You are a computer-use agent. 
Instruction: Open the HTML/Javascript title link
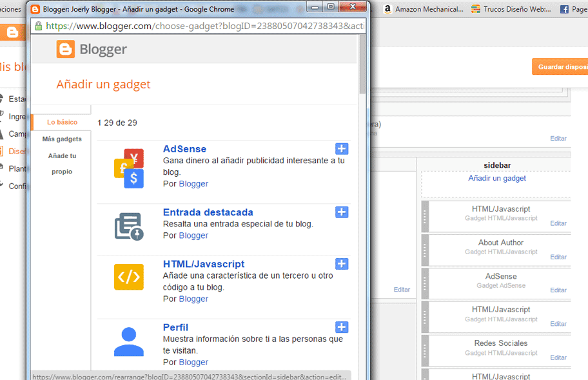[x=204, y=264]
